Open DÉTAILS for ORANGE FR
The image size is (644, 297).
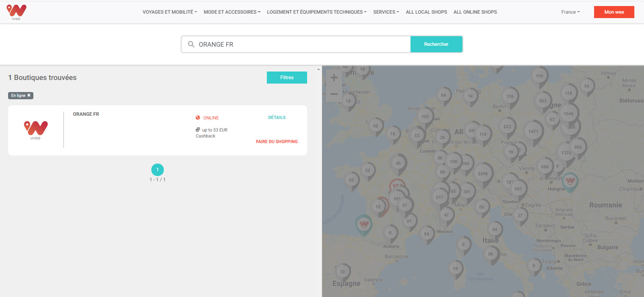[277, 118]
